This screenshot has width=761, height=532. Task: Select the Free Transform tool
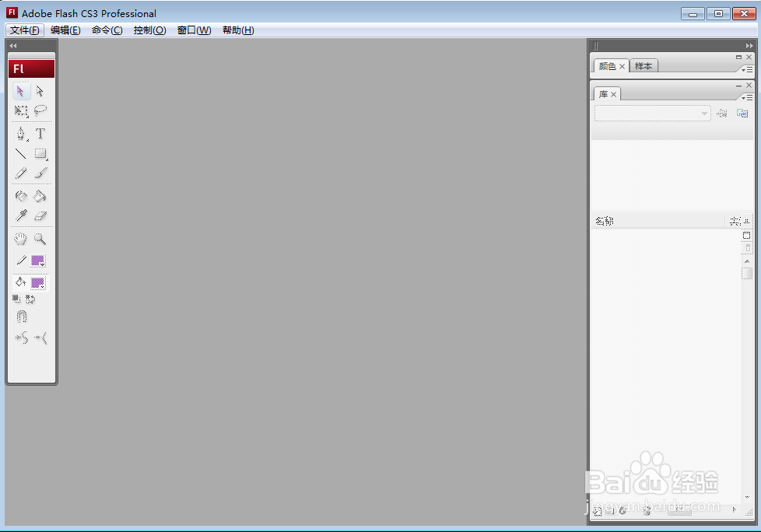coord(21,111)
